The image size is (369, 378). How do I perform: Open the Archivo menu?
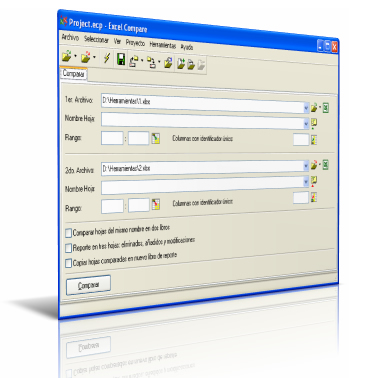click(70, 37)
